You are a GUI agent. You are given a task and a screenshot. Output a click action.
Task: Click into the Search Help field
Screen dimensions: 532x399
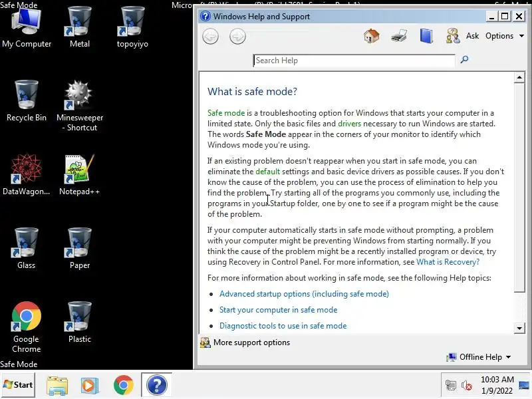(354, 61)
